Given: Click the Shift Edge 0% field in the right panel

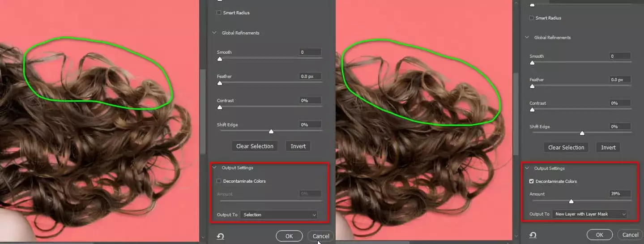Looking at the screenshot, I should pos(620,126).
